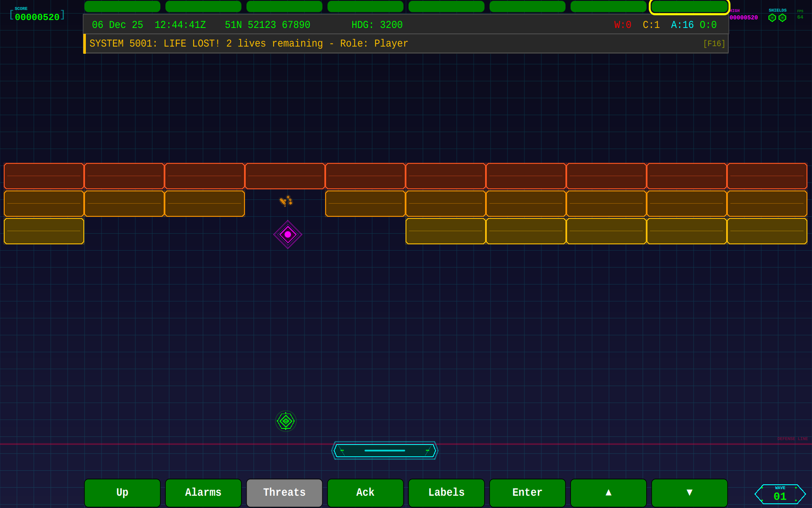812x508 pixels.
Task: Click the leftmost yellow bottom-row brick
Action: point(44,231)
